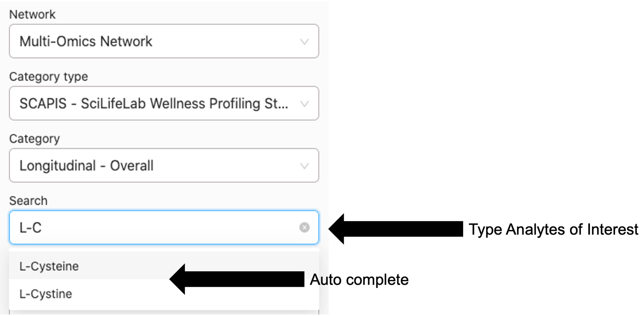Click the Network field label

point(32,14)
